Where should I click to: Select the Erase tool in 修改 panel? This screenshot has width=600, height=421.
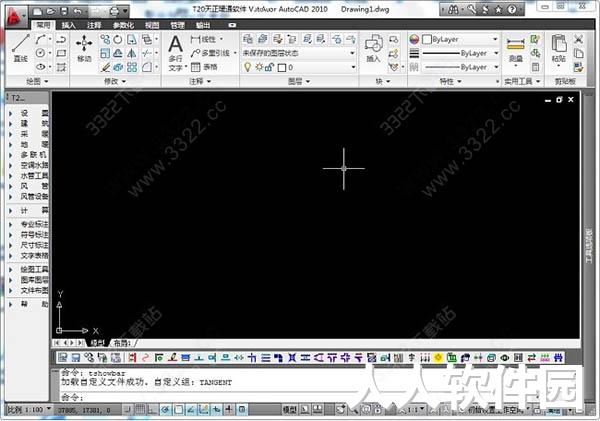coord(105,67)
